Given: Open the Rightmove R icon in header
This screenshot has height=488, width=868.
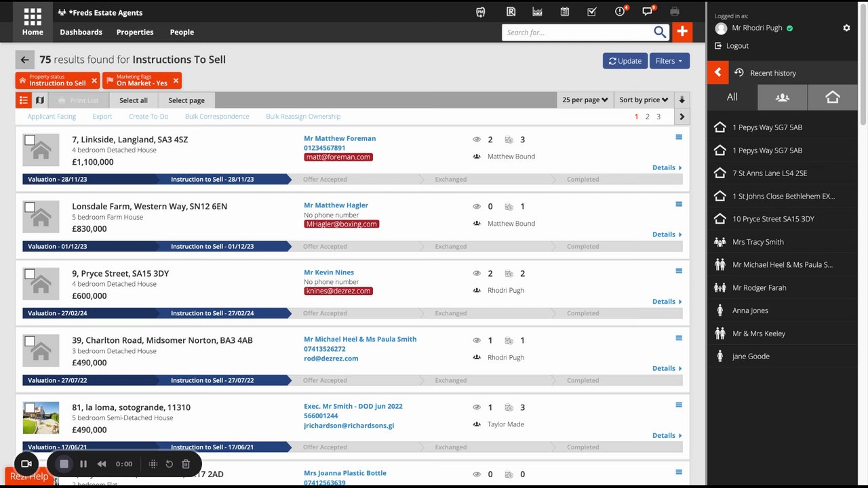Looking at the screenshot, I should coord(511,12).
